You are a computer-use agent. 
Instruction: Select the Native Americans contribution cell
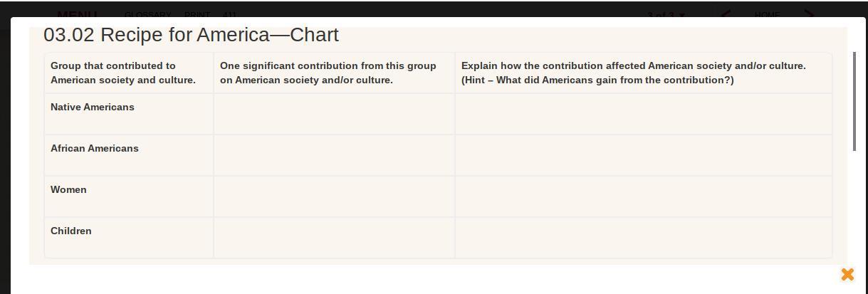click(334, 114)
